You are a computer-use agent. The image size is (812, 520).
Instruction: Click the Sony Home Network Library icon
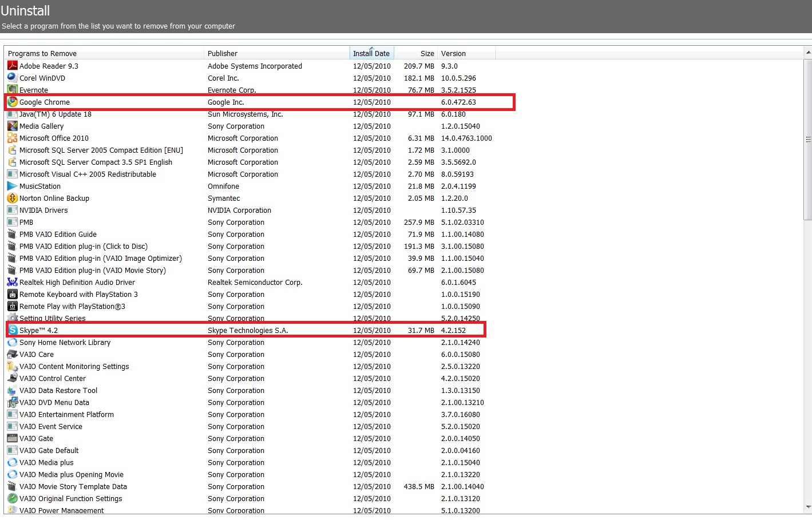point(12,342)
